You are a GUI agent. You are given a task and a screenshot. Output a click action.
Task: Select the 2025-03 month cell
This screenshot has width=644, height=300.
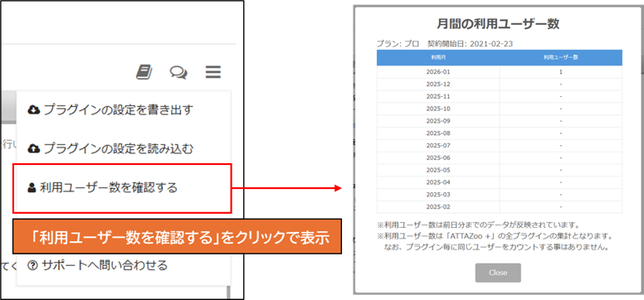(438, 195)
